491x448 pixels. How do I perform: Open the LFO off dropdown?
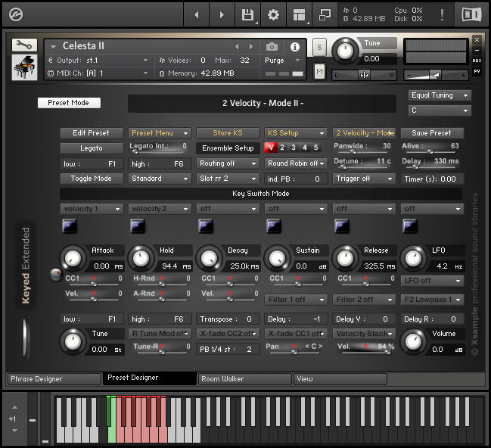[x=432, y=281]
